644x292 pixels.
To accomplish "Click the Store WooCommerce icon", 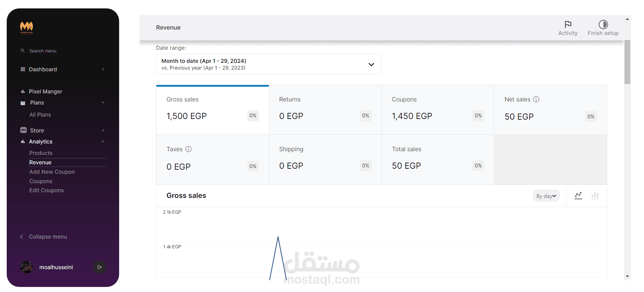I will coord(23,130).
